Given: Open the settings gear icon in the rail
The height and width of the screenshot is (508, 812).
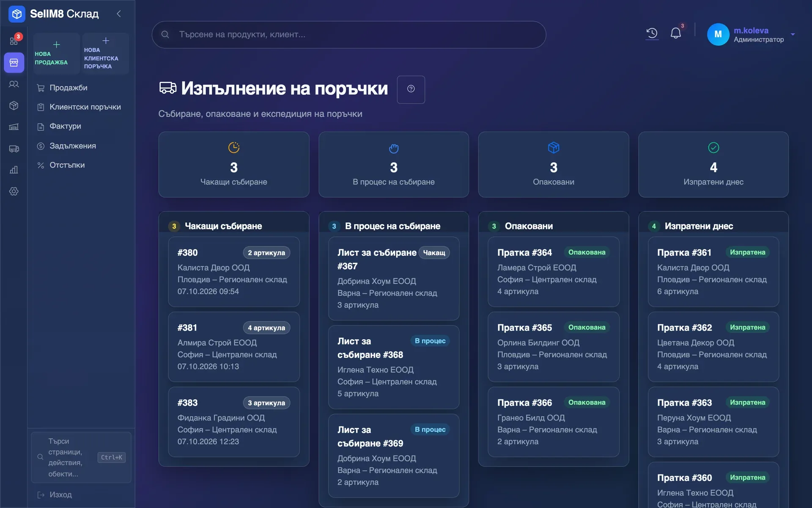Looking at the screenshot, I should (x=14, y=191).
